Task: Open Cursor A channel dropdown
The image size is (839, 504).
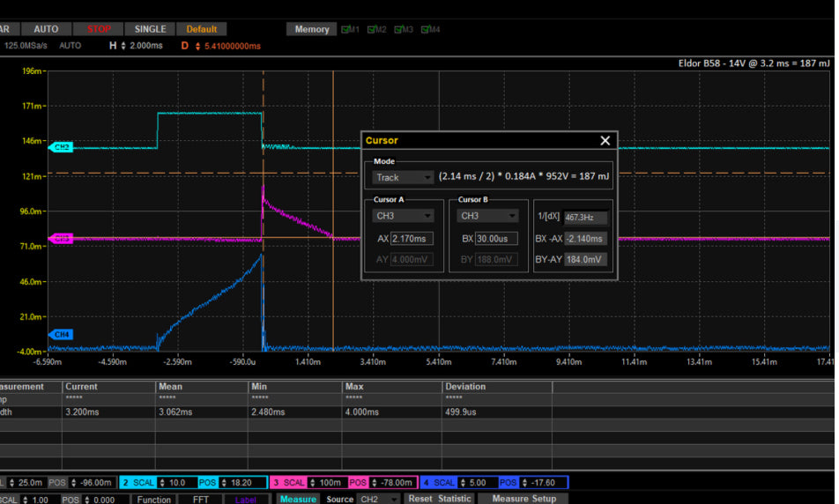Action: coord(403,216)
